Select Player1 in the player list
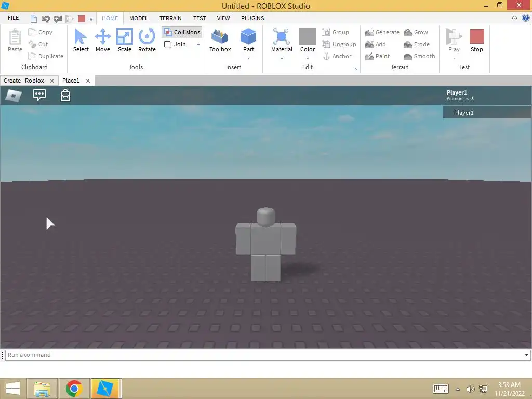The width and height of the screenshot is (532, 399). [487, 113]
